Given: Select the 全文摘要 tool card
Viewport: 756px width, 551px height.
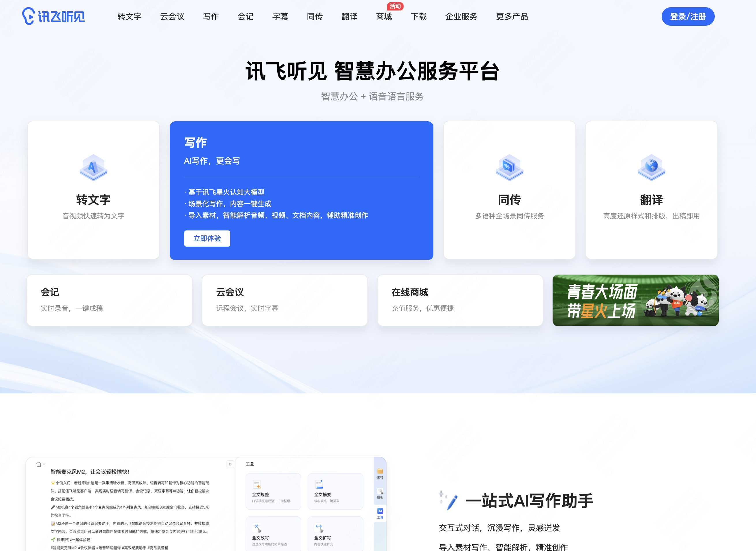Looking at the screenshot, I should [x=335, y=491].
